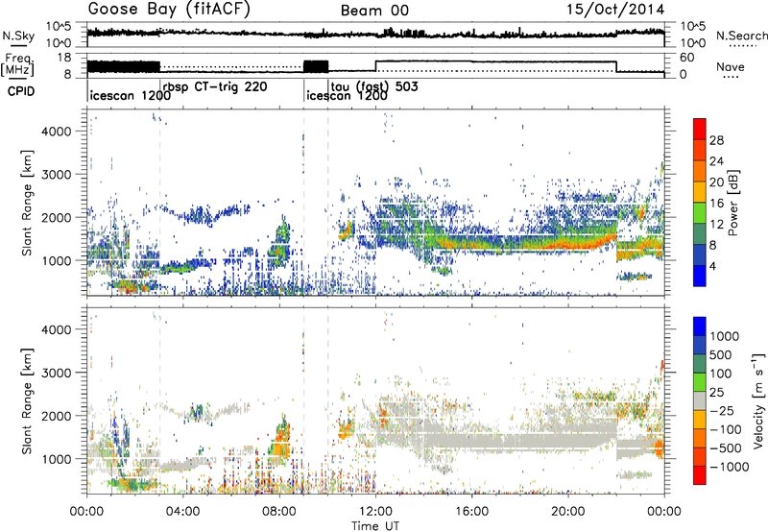Image resolution: width=768 pixels, height=532 pixels.
Task: Click the yellow segment of the Power color bar
Action: click(700, 192)
